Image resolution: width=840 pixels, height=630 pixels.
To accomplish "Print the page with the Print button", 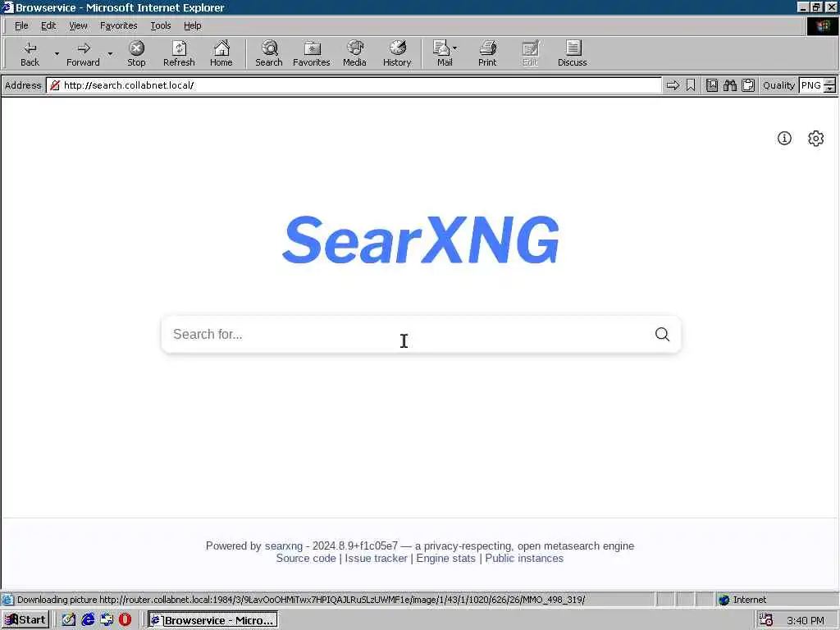I will click(x=487, y=53).
